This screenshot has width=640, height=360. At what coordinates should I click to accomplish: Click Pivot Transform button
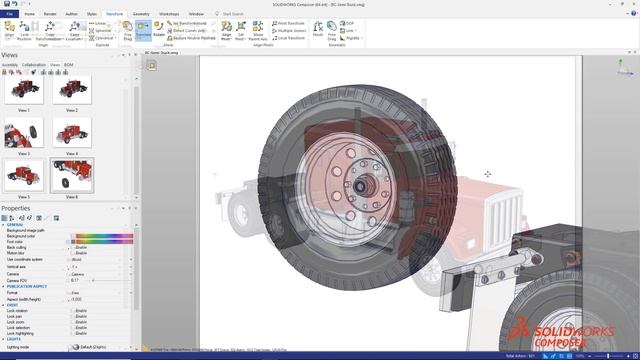pyautogui.click(x=288, y=24)
